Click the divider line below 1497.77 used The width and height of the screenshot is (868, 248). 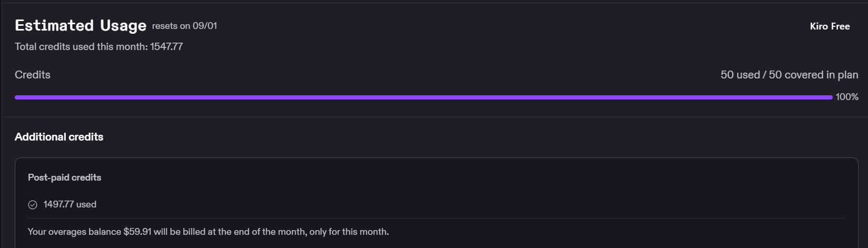[x=437, y=218]
